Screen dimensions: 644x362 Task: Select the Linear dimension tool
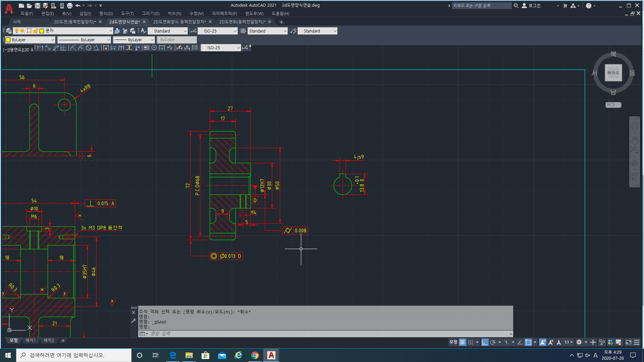point(40,48)
